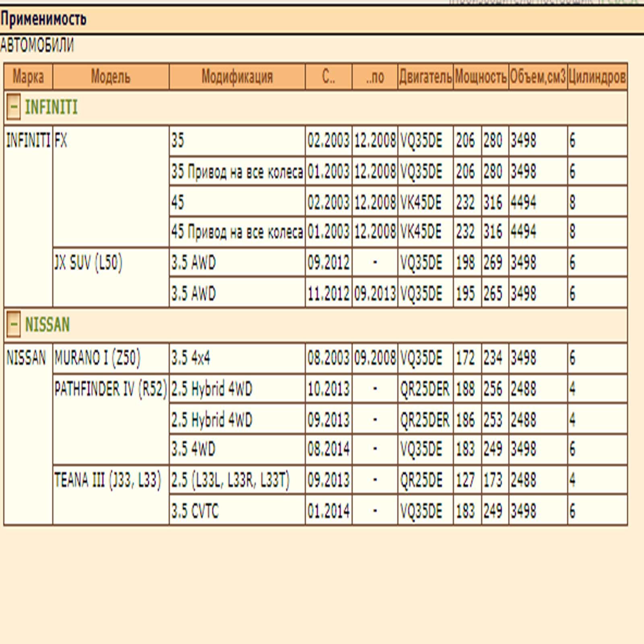Select the 173 horsepower value in Teana row
Image resolution: width=644 pixels, height=644 pixels.
coord(495,480)
